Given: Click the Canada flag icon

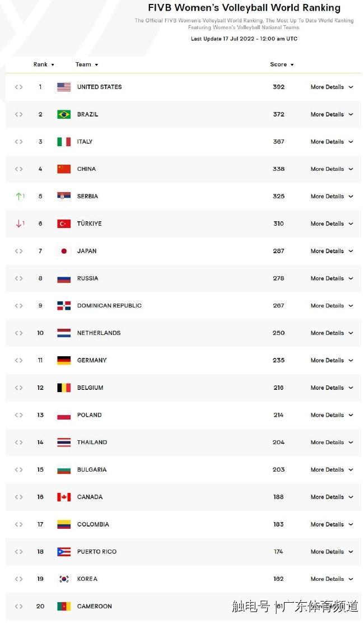Looking at the screenshot, I should pos(64,497).
